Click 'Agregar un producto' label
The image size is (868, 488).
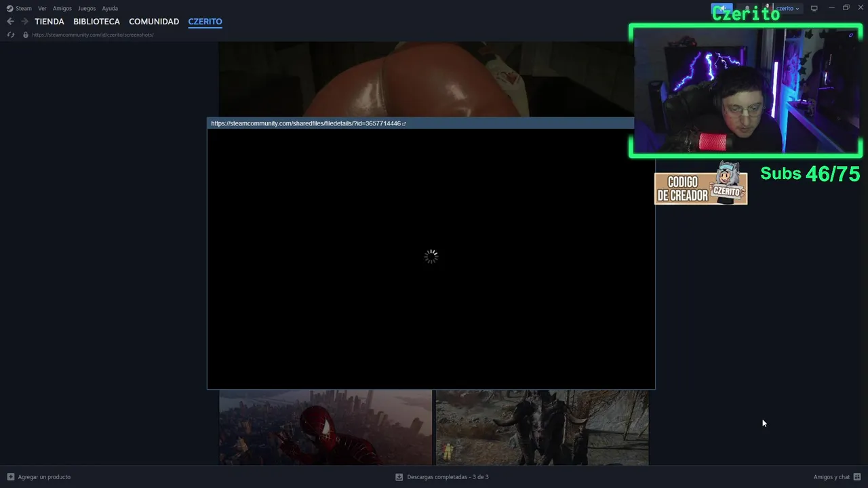click(44, 477)
